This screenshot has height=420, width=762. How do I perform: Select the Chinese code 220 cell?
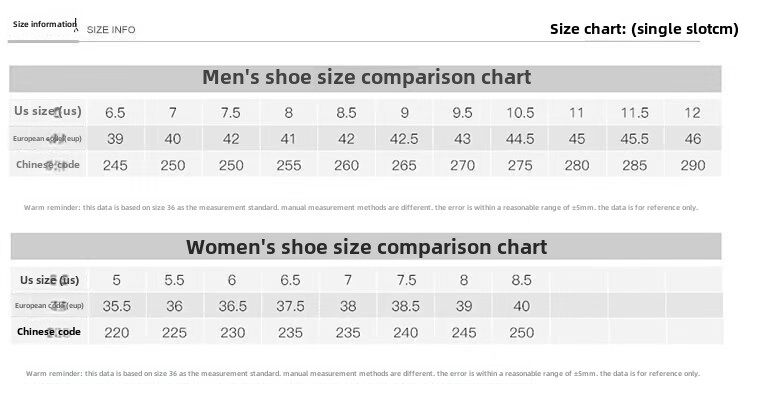pos(116,331)
